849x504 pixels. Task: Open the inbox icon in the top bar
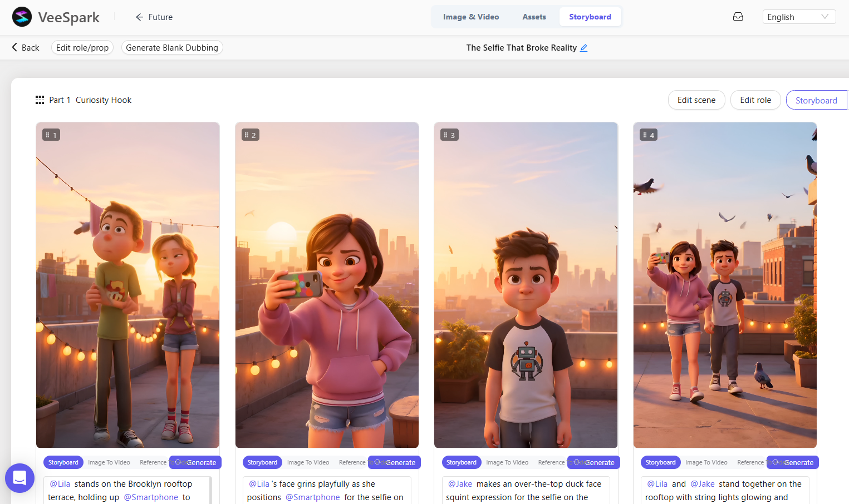[738, 16]
